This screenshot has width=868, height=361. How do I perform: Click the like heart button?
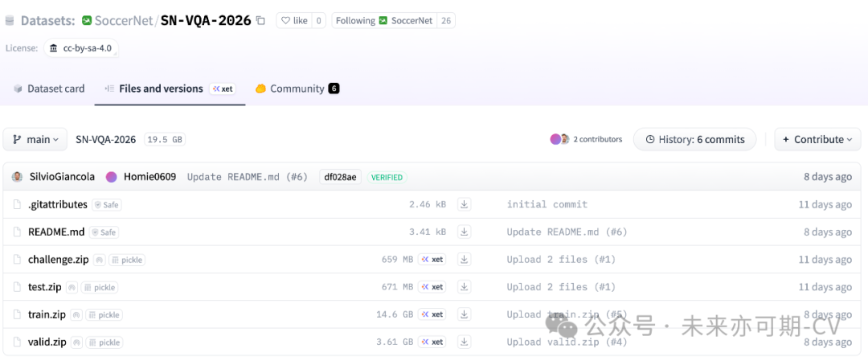(294, 20)
